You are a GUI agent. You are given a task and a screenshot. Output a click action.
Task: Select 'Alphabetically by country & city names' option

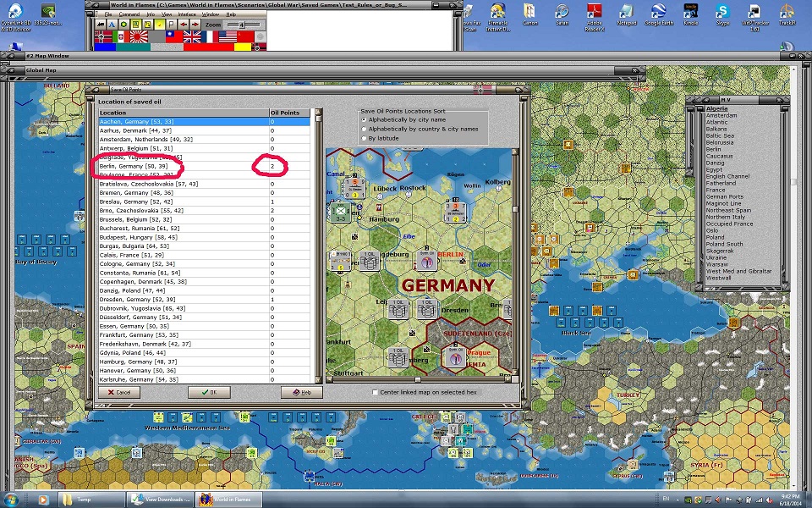click(420, 129)
